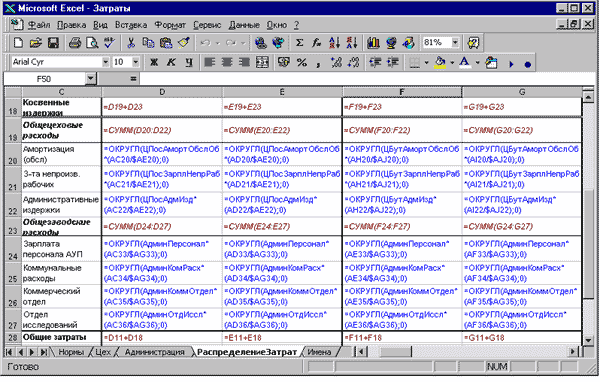Click the horizontal scrollbar right arrow
This screenshot has width=600, height=382.
[572, 351]
